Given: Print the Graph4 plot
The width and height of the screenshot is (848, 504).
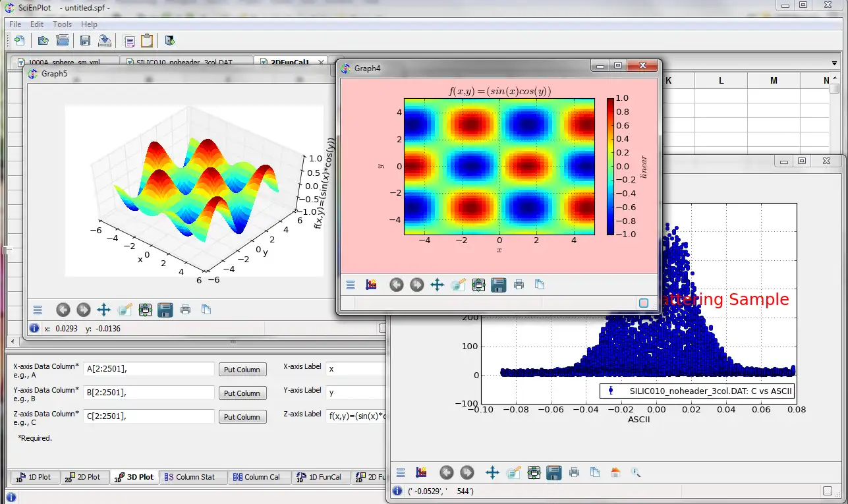Looking at the screenshot, I should point(519,285).
